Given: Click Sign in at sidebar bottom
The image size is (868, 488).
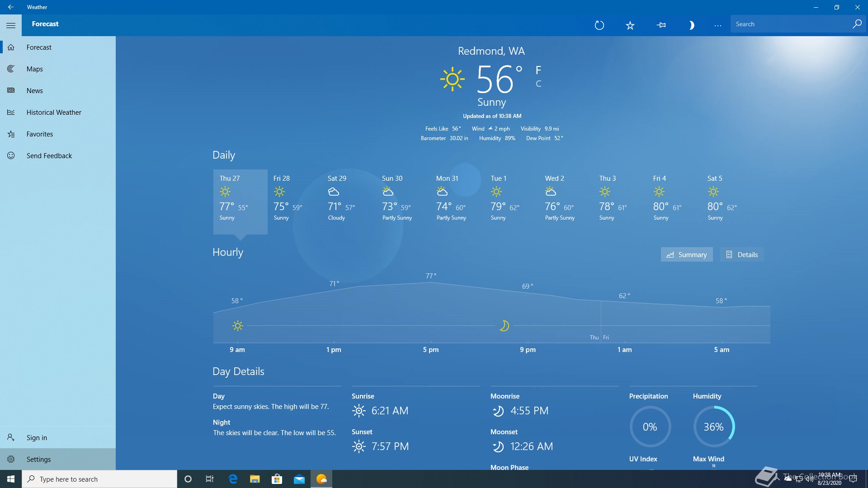Looking at the screenshot, I should click(58, 437).
